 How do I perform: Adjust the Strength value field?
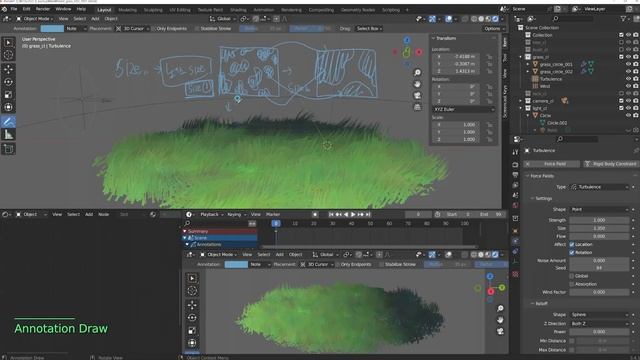click(600, 220)
